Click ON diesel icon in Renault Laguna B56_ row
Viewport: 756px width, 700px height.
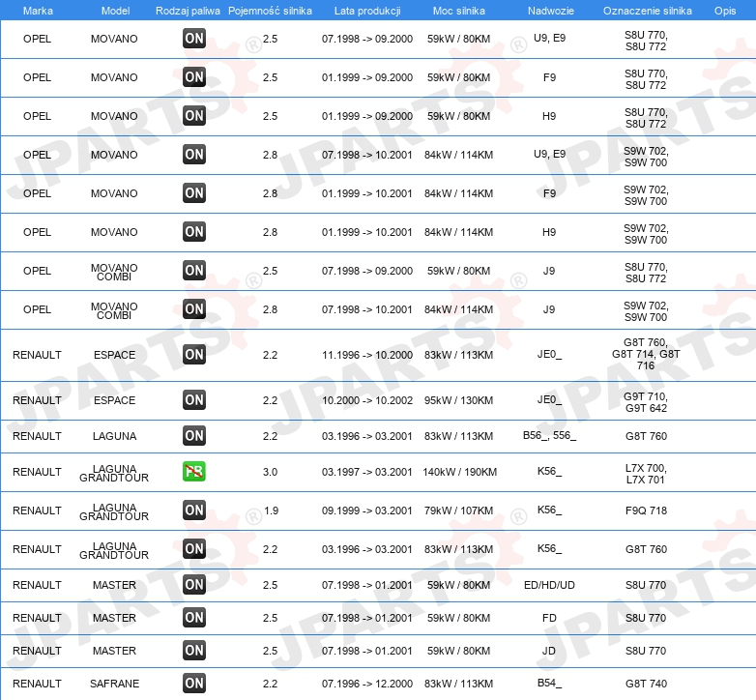(x=194, y=435)
